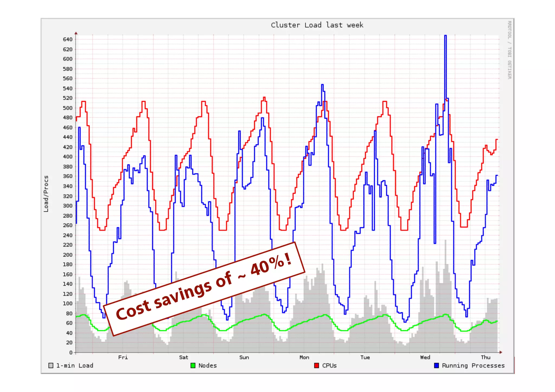Click the Wed x-axis label
Image resolution: width=555 pixels, height=392 pixels.
point(425,357)
